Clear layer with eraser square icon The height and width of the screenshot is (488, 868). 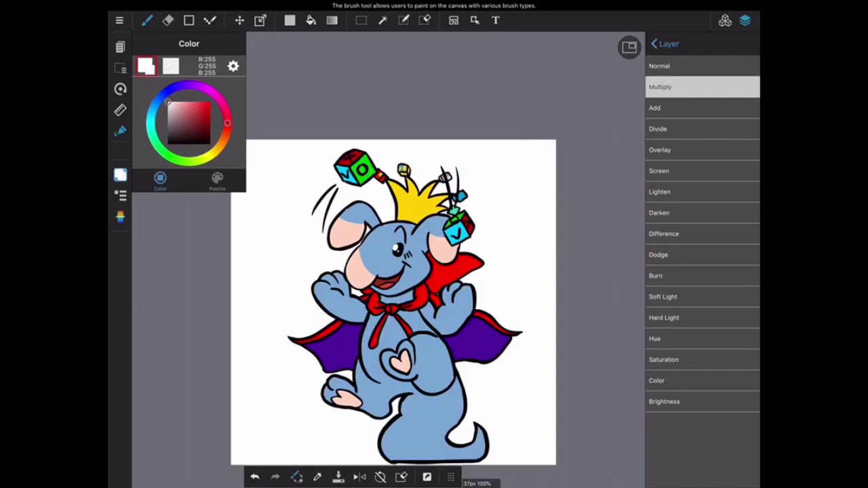click(x=401, y=477)
